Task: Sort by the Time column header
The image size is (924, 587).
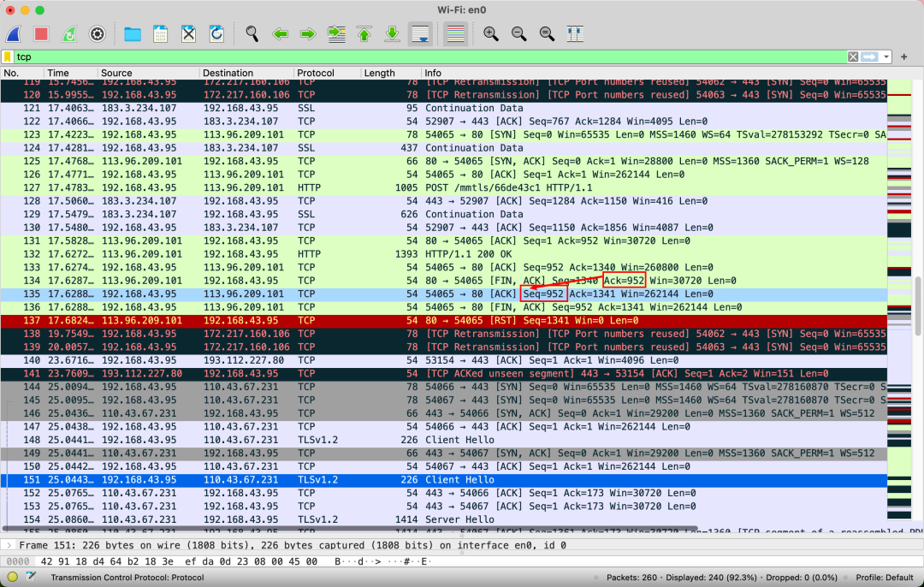Action: (70, 73)
